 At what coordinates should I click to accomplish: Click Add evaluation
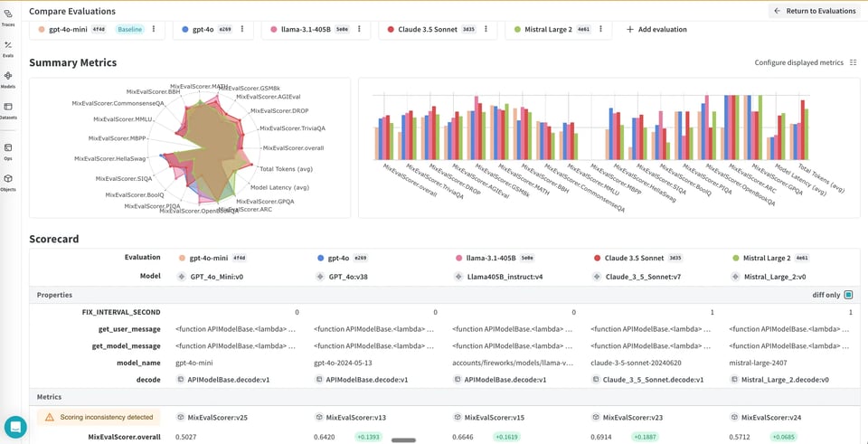click(656, 29)
